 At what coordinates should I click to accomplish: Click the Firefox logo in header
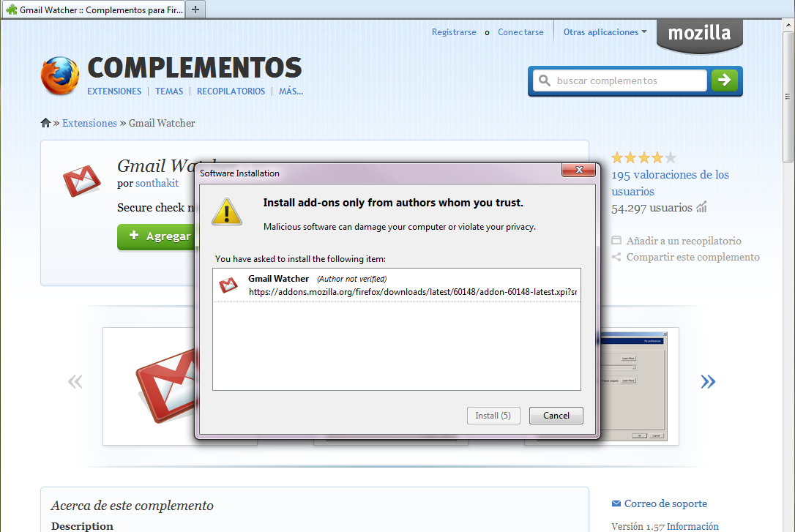[60, 75]
